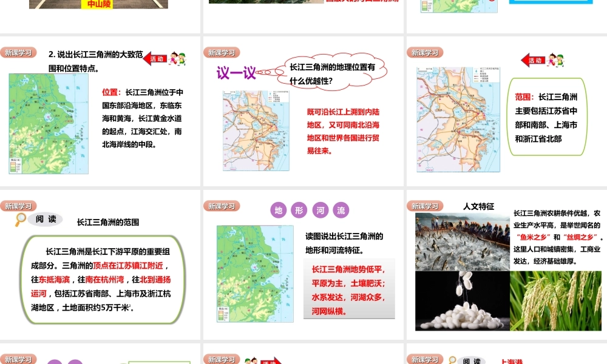607x364 pixels.
Task: Click the 人文特征 heading
Action: 479,206
